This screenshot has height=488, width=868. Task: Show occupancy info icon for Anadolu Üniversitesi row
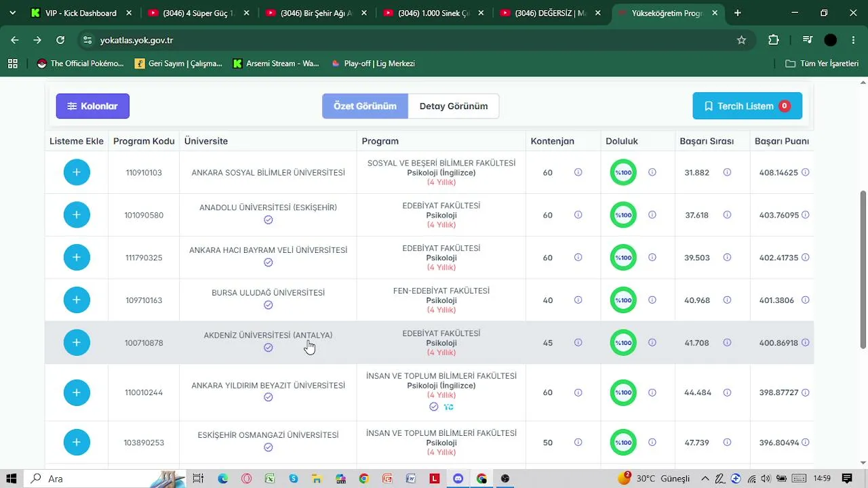pyautogui.click(x=652, y=215)
